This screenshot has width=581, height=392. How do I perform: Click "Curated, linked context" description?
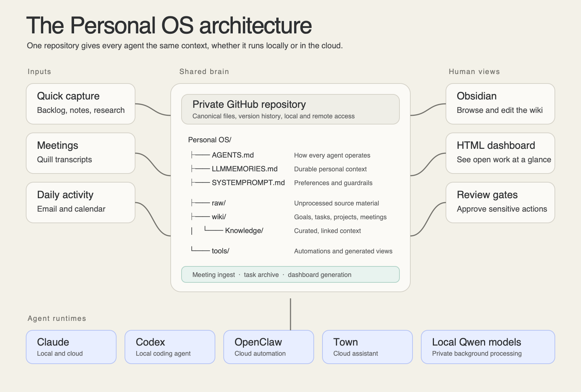pos(328,231)
